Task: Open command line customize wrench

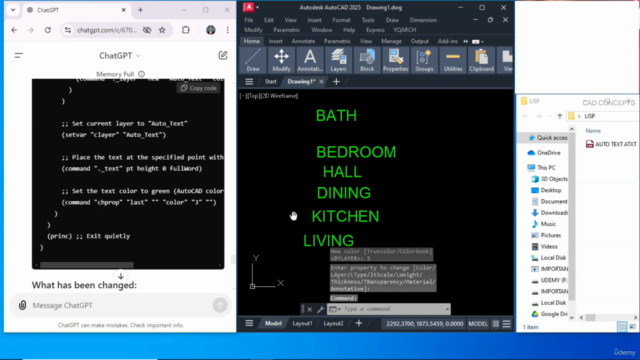Action: [x=320, y=309]
